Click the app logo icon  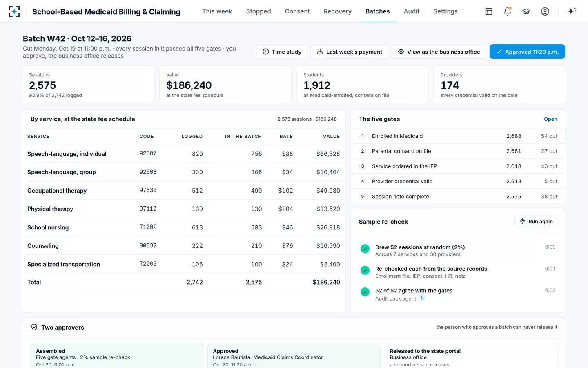(14, 11)
